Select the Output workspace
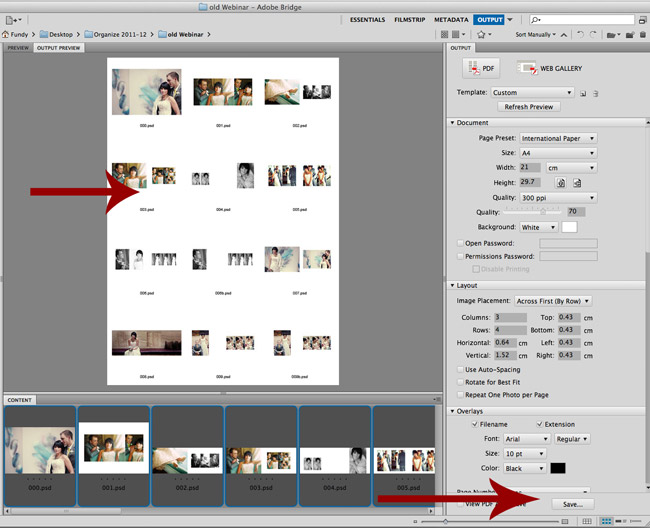The image size is (650, 528). click(x=489, y=19)
